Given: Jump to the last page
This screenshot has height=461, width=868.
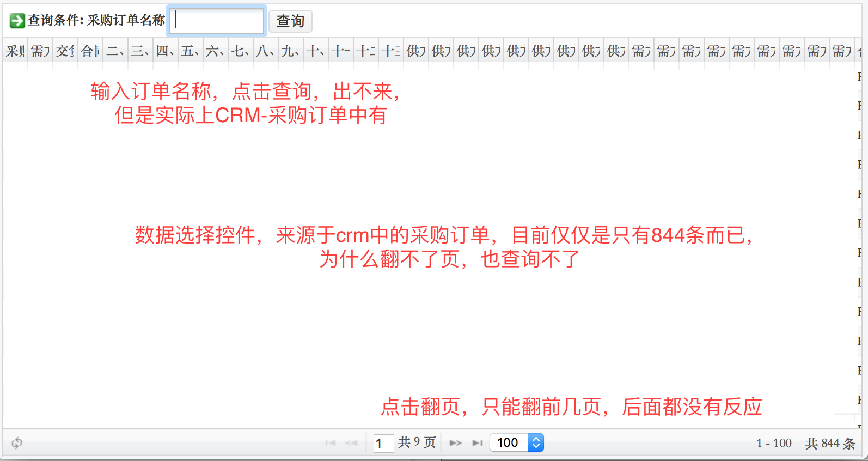Looking at the screenshot, I should point(477,443).
